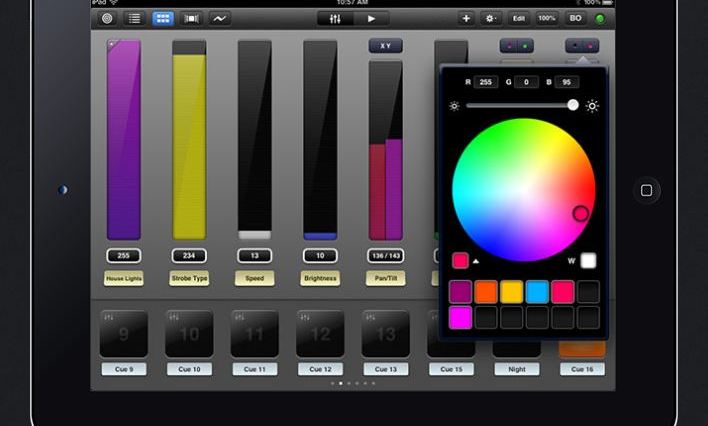Click the maximum brightness sun icon
This screenshot has width=708, height=426.
(592, 105)
